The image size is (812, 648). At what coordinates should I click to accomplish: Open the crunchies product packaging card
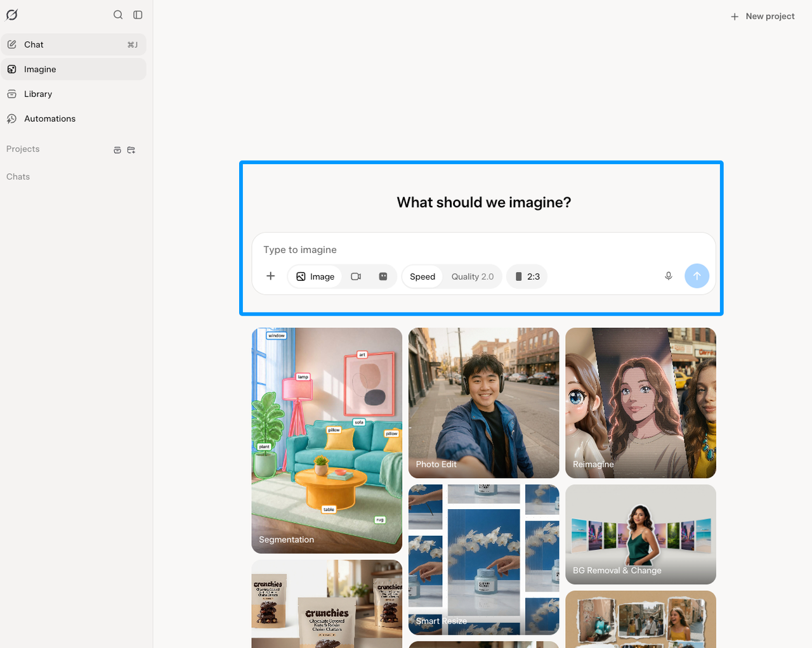327,604
